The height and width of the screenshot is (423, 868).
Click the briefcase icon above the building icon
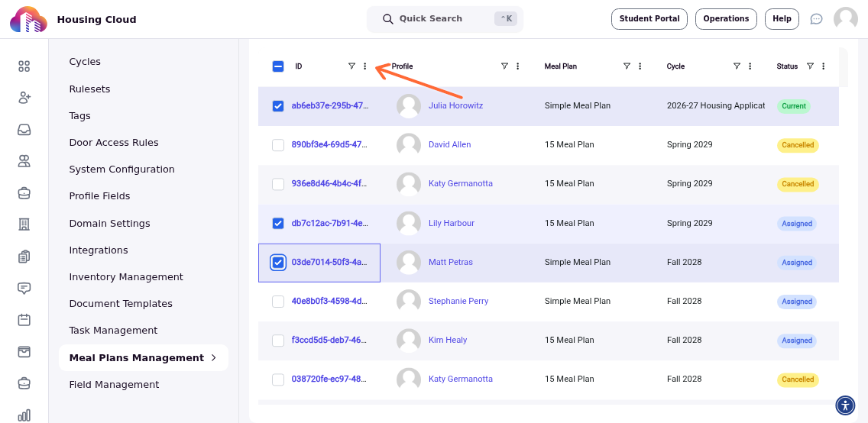click(24, 193)
